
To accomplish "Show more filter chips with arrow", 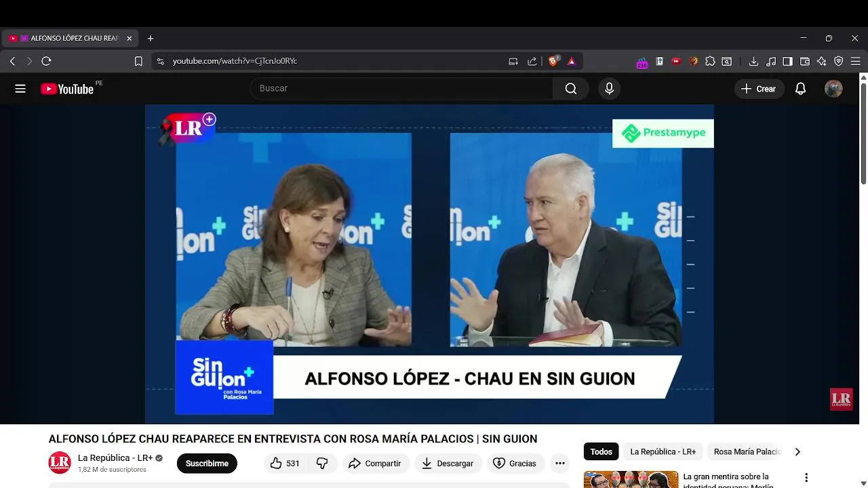I will tap(797, 451).
